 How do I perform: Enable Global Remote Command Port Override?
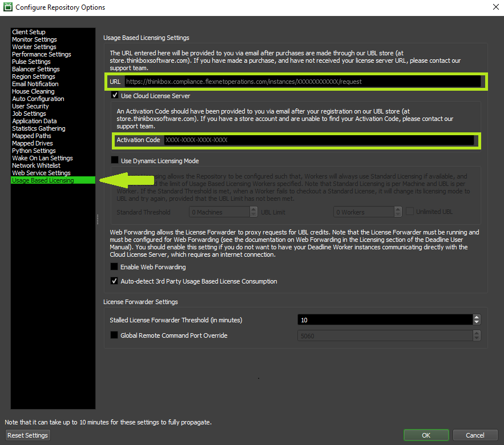114,335
